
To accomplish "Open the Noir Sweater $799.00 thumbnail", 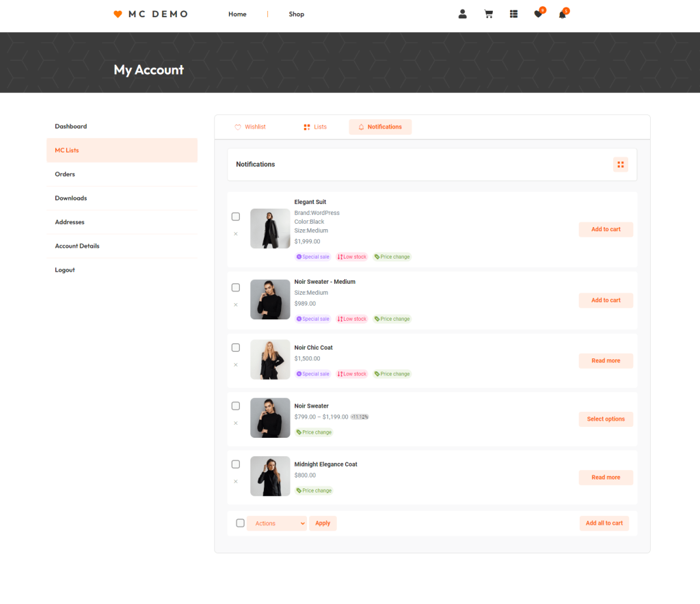I will coord(270,418).
